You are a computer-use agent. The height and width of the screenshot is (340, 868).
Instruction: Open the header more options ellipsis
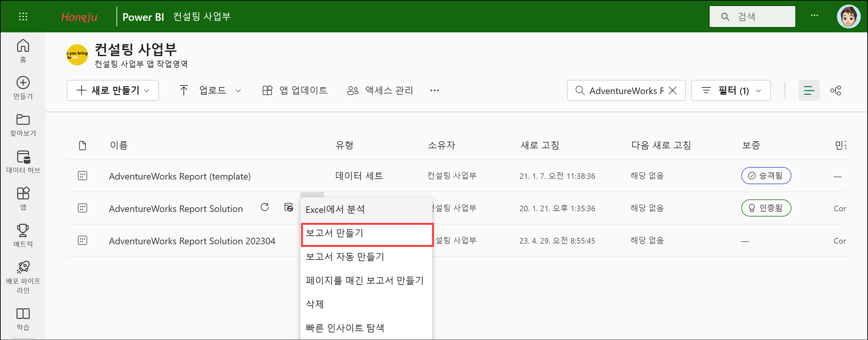(x=815, y=16)
